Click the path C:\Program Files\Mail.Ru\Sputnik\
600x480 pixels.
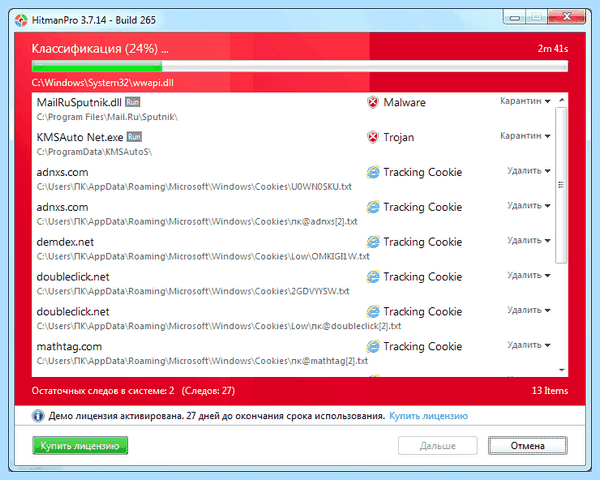[x=107, y=117]
